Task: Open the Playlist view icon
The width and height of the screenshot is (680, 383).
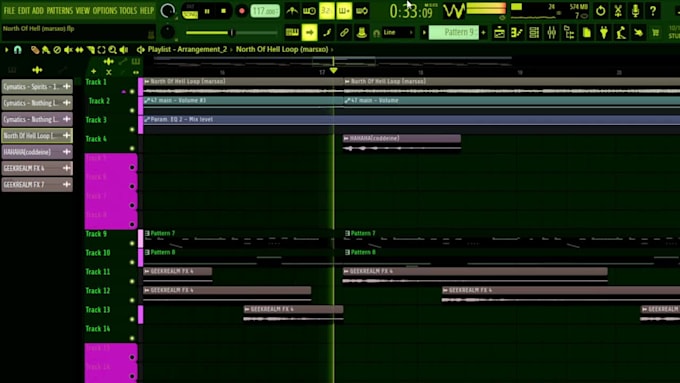Action: (499, 32)
